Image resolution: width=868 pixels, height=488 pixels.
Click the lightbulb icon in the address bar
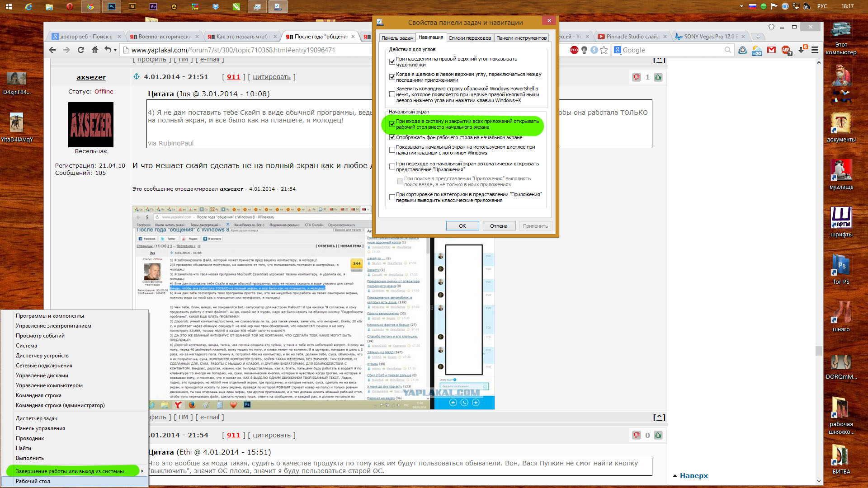click(x=584, y=50)
